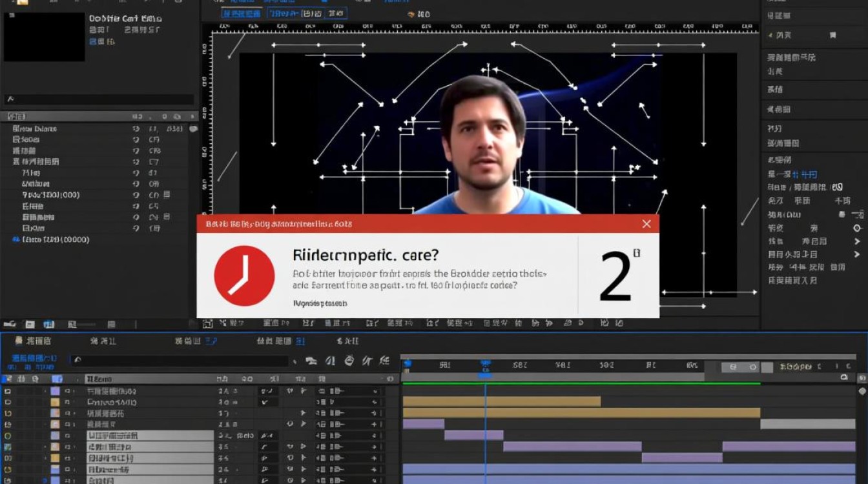868x484 pixels.
Task: Click the blue playhead marker on timeline ruler
Action: point(485,365)
